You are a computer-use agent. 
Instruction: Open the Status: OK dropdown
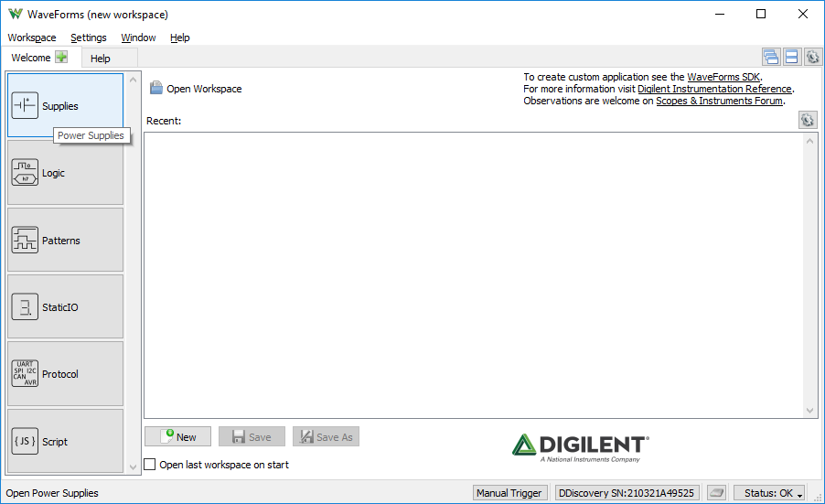[x=769, y=493]
